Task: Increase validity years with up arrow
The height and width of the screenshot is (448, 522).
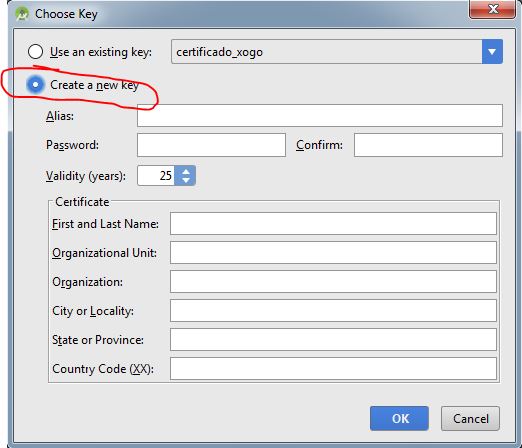Action: click(186, 171)
